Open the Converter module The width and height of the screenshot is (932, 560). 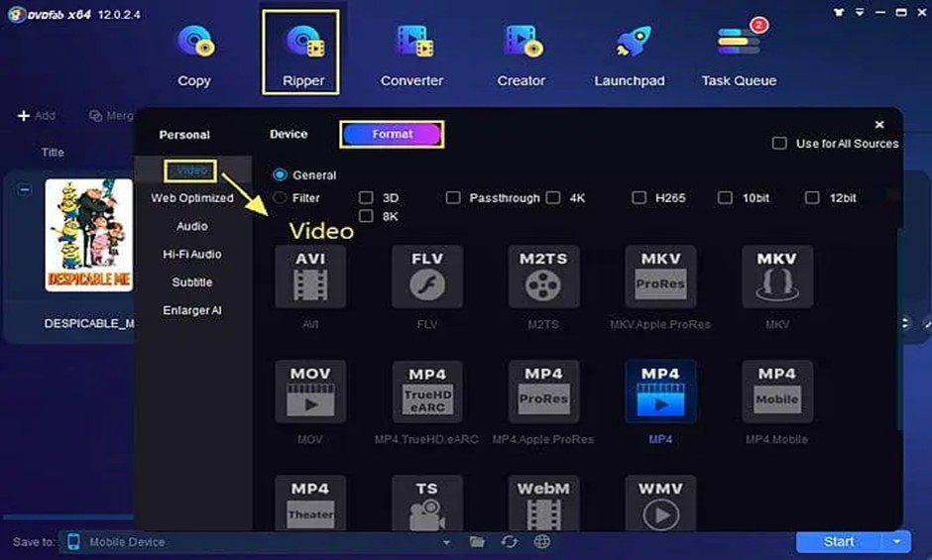pos(411,55)
